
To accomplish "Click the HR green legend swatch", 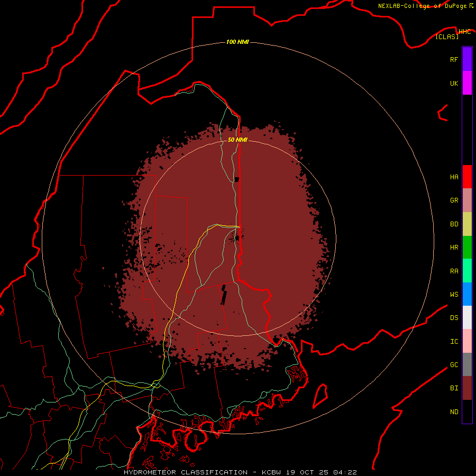I will point(467,248).
